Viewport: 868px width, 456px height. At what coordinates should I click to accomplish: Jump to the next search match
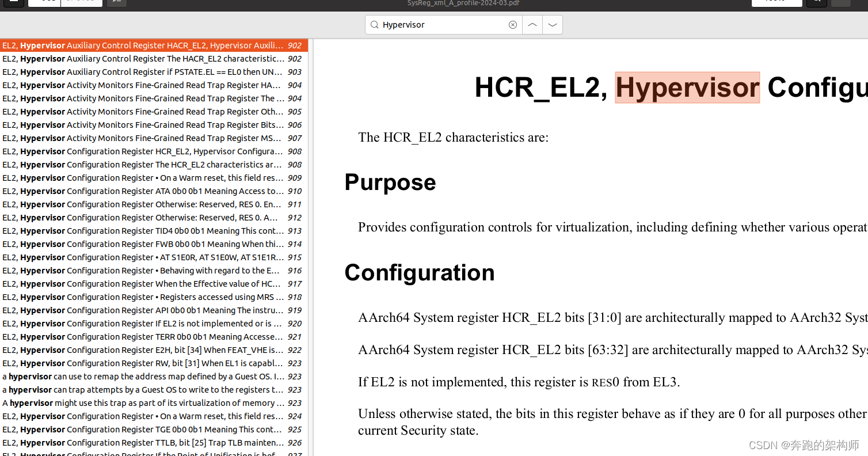[552, 24]
